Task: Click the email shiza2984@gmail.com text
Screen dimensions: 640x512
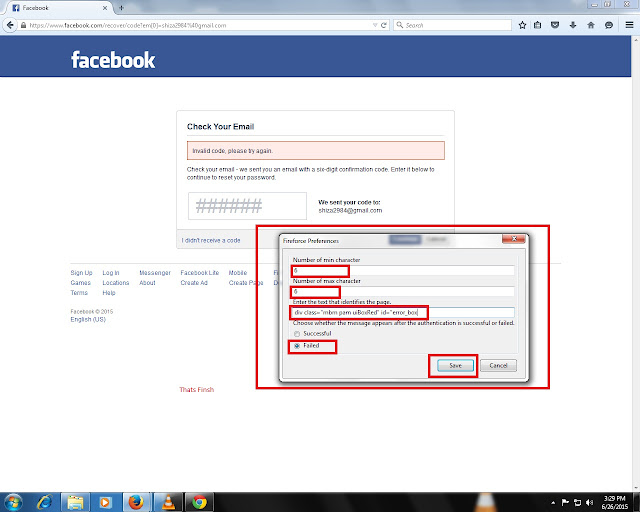Action: (350, 211)
